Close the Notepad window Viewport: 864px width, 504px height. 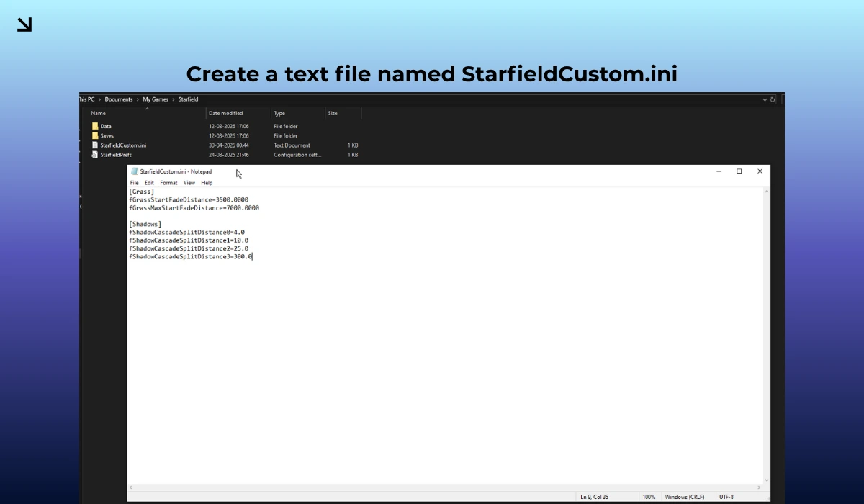pos(760,171)
